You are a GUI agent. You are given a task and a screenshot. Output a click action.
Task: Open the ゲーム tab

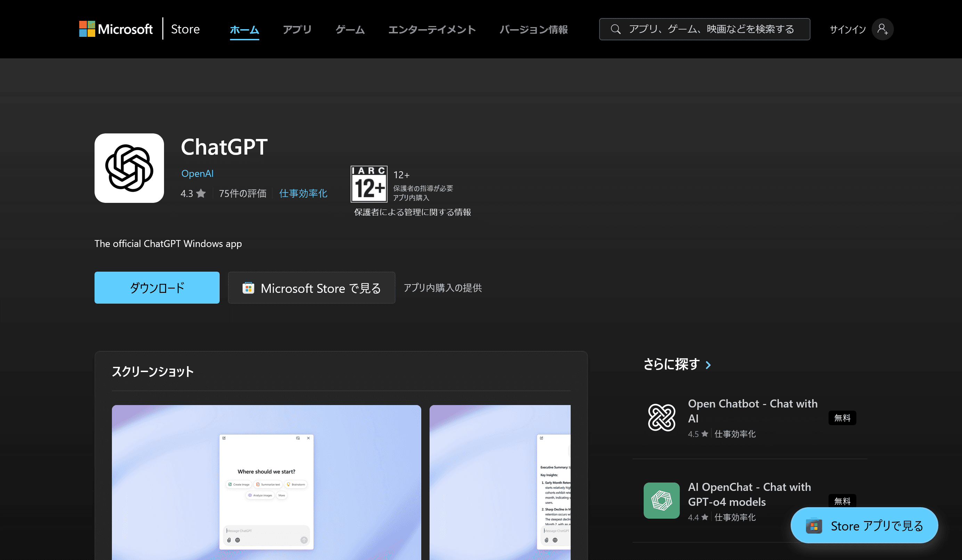click(x=350, y=30)
